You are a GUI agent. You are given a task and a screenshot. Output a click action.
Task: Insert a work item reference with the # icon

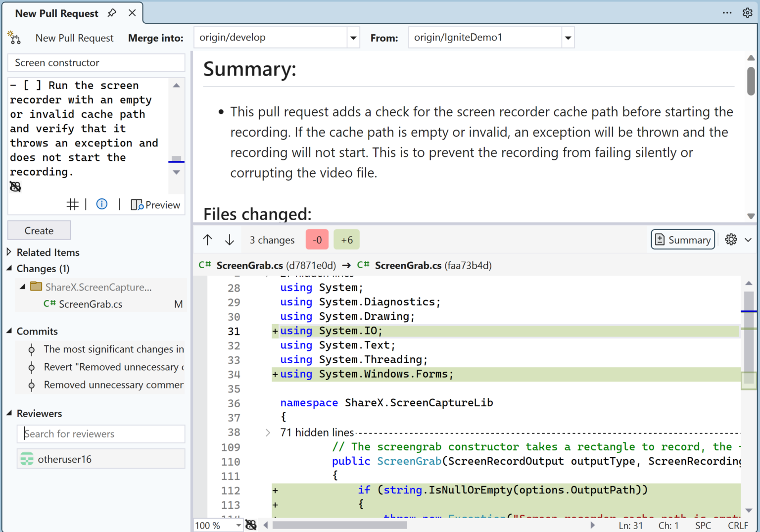73,204
